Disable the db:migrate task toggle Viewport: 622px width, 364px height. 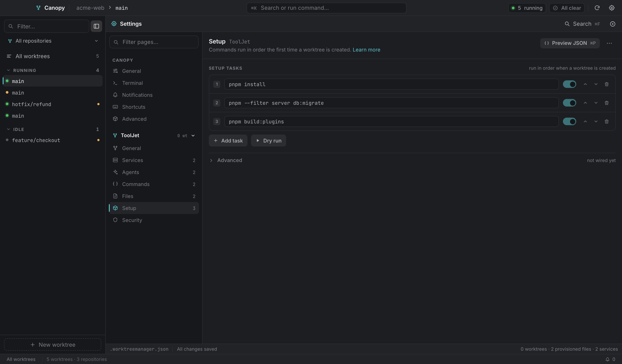pyautogui.click(x=569, y=103)
